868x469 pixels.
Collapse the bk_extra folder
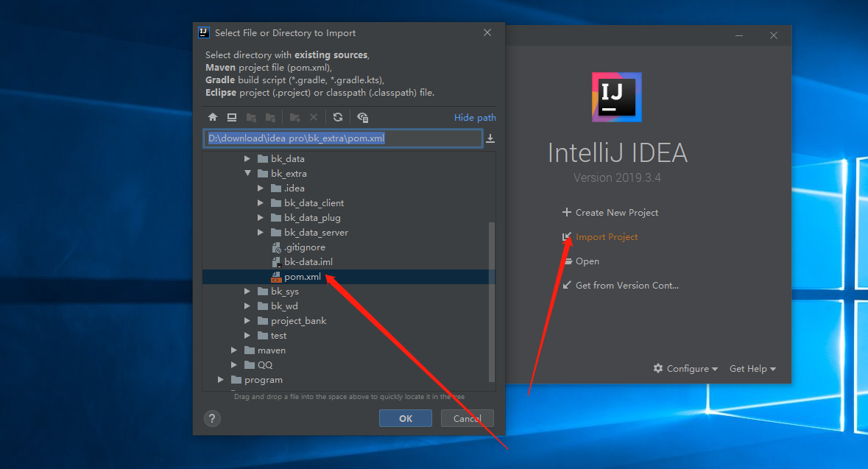point(247,173)
